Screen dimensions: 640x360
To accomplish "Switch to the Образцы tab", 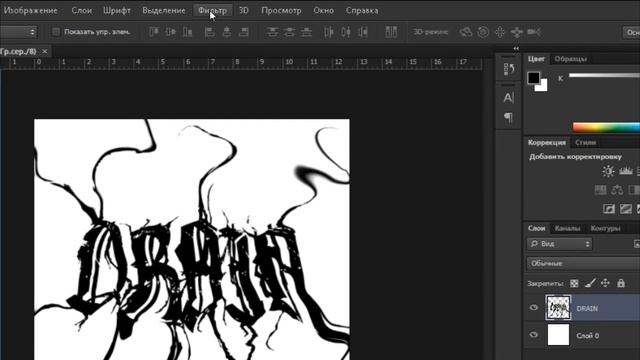I will coord(571,59).
